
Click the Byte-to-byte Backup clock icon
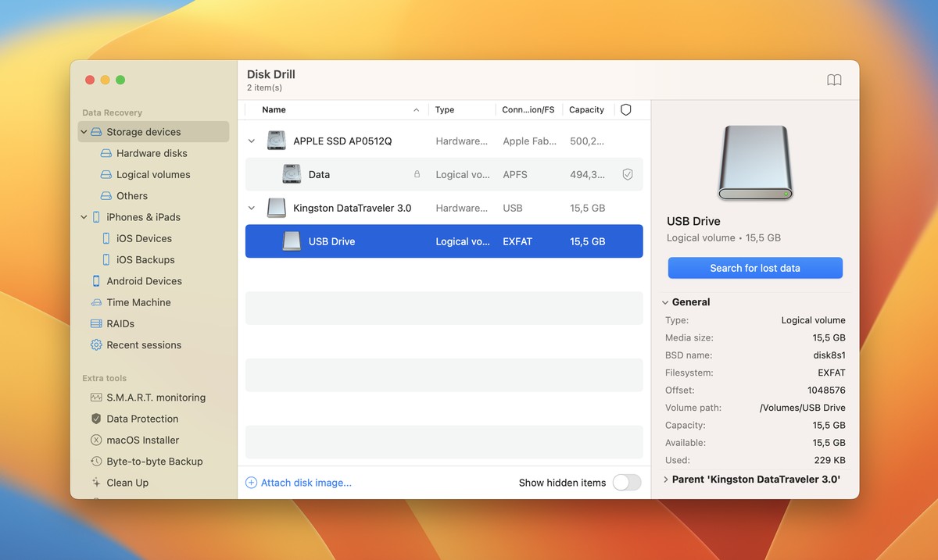[96, 462]
